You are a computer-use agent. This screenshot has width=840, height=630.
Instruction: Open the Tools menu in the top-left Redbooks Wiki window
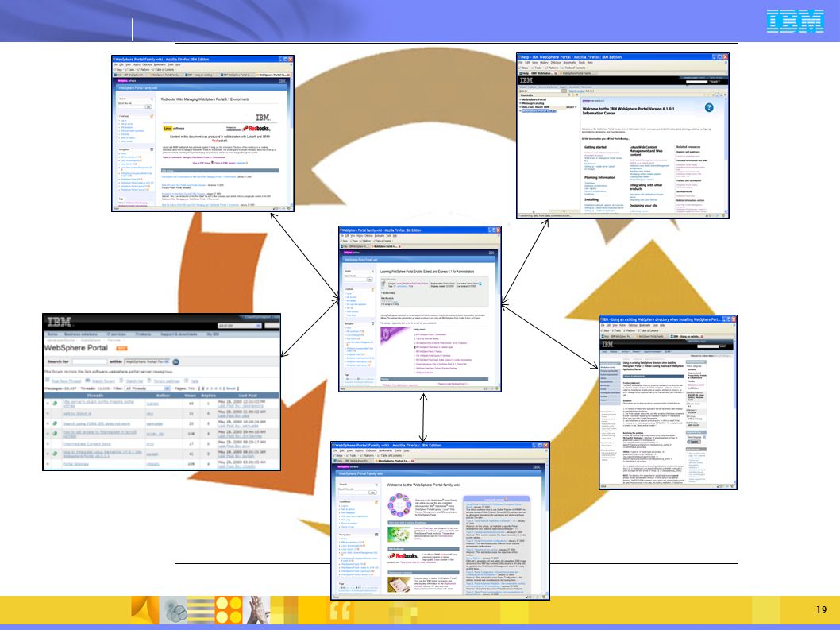(x=171, y=65)
